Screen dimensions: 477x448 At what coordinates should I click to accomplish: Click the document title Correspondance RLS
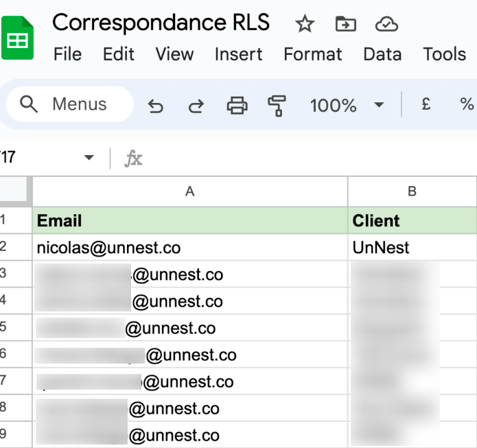(x=161, y=23)
